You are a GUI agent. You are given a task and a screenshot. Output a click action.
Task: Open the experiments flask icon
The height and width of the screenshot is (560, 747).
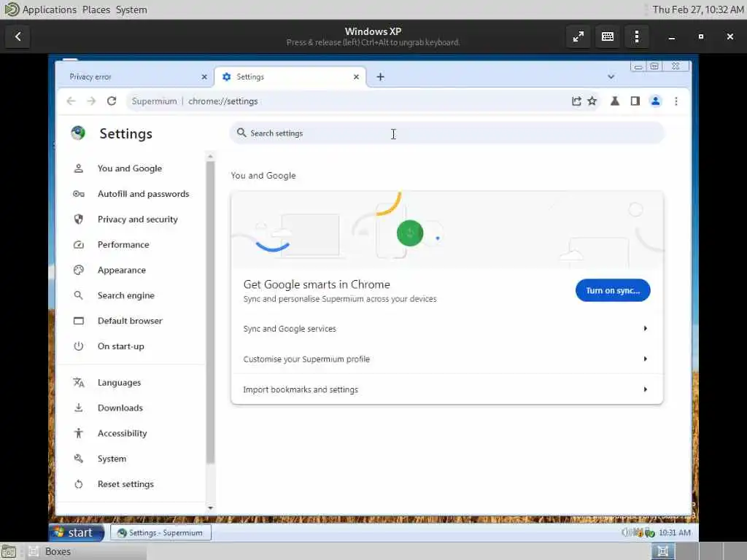click(615, 101)
